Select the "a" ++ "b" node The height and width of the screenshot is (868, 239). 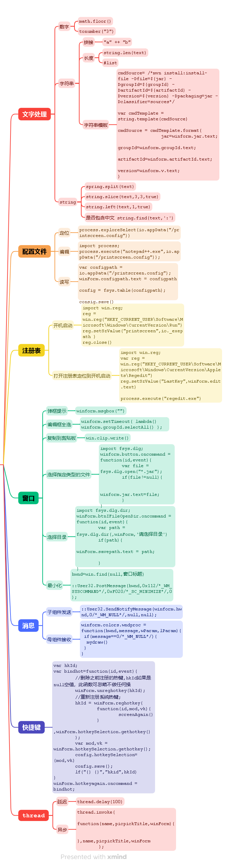coord(117,42)
